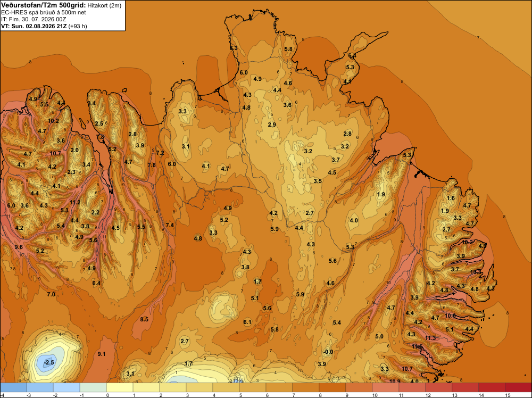
Task: Click the EC-HRES spá brúuð description line
Action: pyautogui.click(x=44, y=13)
